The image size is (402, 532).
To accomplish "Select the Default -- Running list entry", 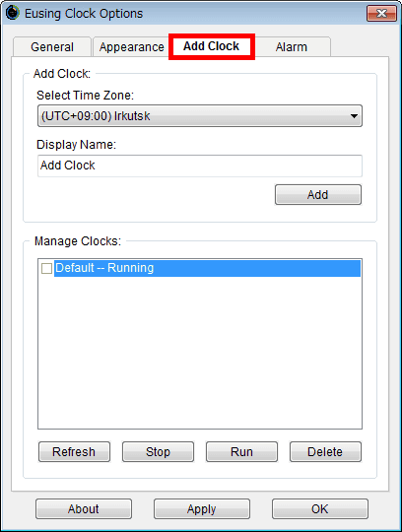I will 207,268.
